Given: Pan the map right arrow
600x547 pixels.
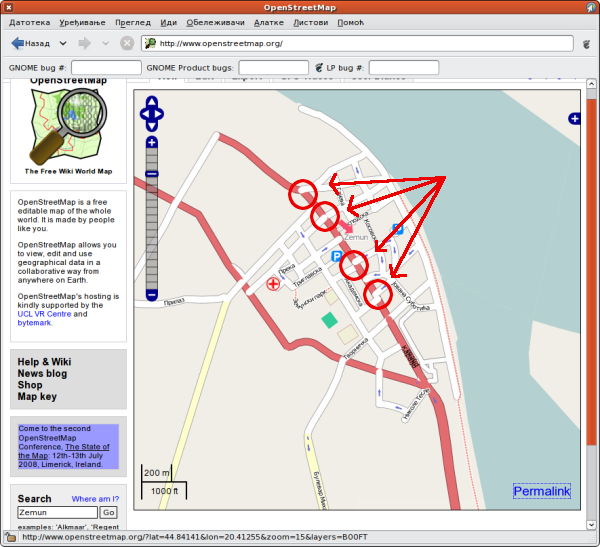Looking at the screenshot, I should click(159, 114).
